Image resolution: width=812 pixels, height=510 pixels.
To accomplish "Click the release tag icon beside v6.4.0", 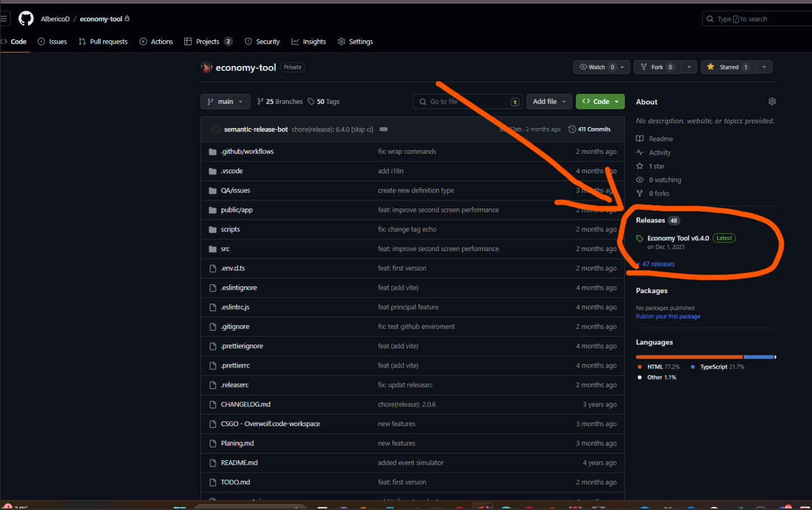I will click(640, 239).
